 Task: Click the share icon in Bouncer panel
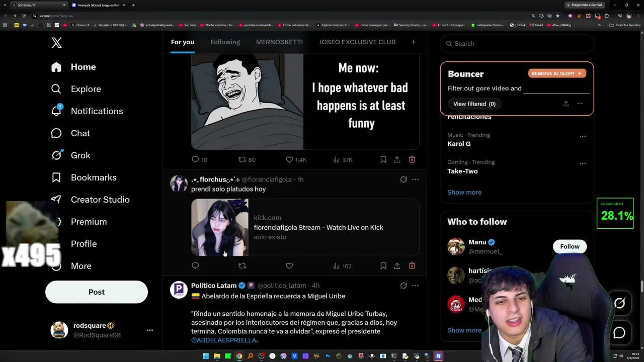[x=566, y=104]
